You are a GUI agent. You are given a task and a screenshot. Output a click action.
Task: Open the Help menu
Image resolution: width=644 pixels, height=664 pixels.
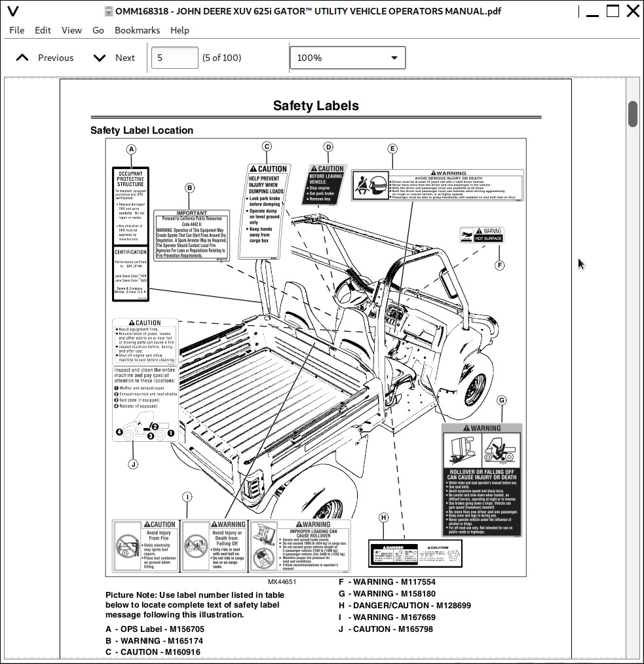click(x=180, y=30)
